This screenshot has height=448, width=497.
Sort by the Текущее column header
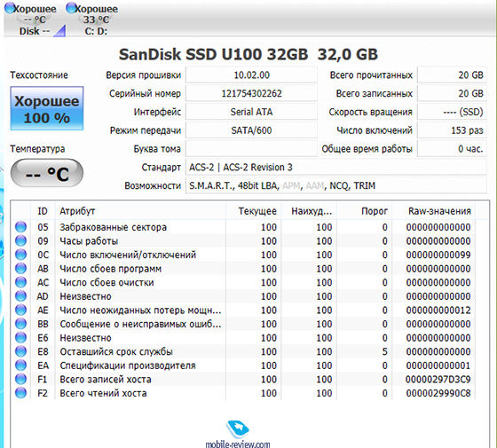click(253, 211)
